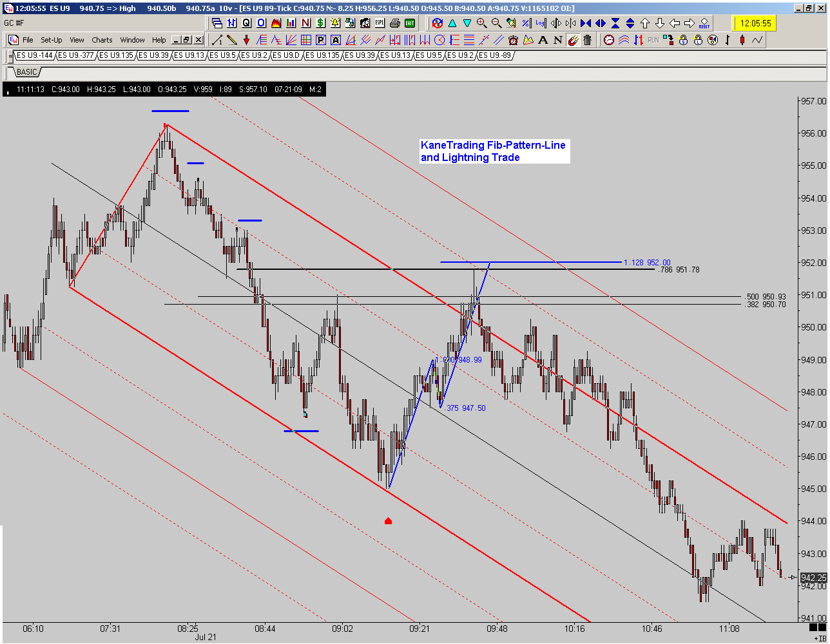
Task: Zoom in with the plus magnifier
Action: (x=481, y=23)
